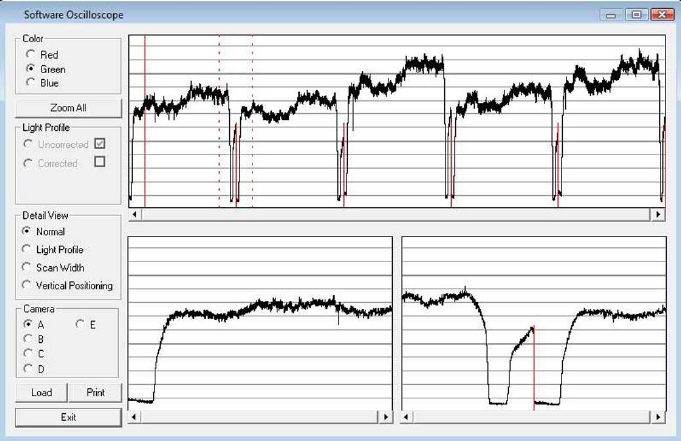This screenshot has width=681, height=441.
Task: Click right arrow of bottom-right graph scrollbar
Action: click(658, 417)
